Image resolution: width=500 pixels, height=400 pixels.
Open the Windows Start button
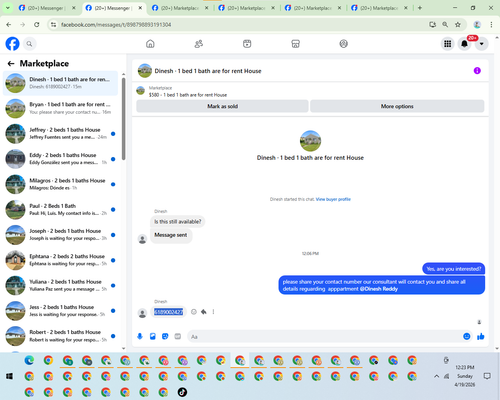[9, 376]
